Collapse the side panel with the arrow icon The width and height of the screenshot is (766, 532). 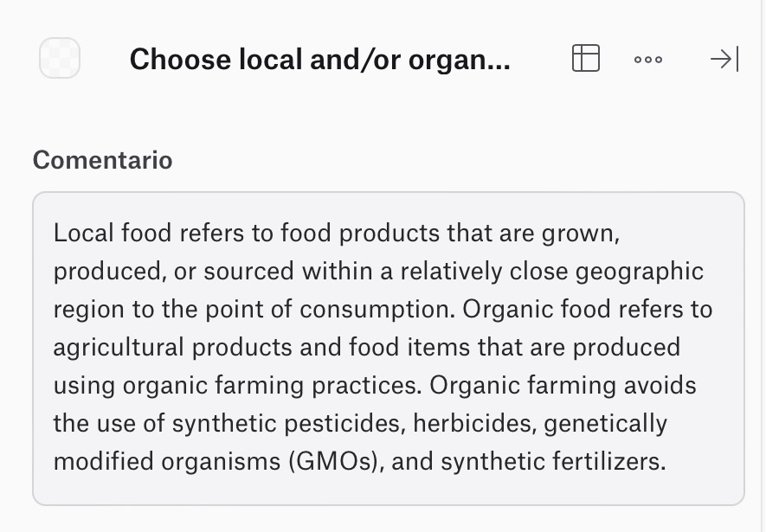(x=724, y=59)
